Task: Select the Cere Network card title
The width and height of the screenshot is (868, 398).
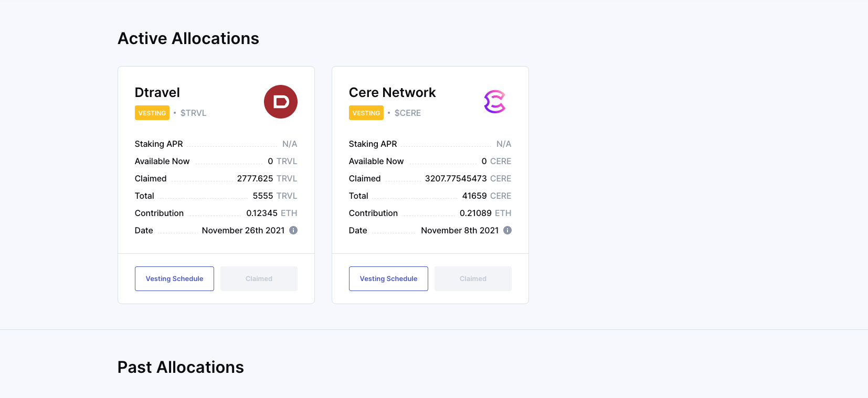Action: click(392, 92)
